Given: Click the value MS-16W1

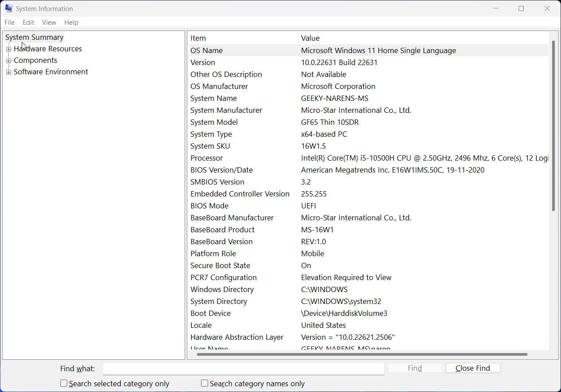Looking at the screenshot, I should pyautogui.click(x=317, y=230).
